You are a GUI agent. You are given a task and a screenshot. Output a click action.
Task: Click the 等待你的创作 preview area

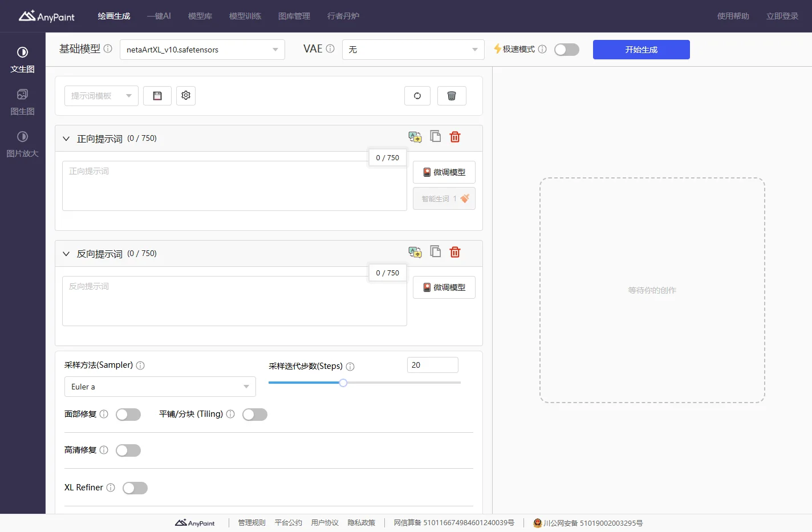(652, 290)
